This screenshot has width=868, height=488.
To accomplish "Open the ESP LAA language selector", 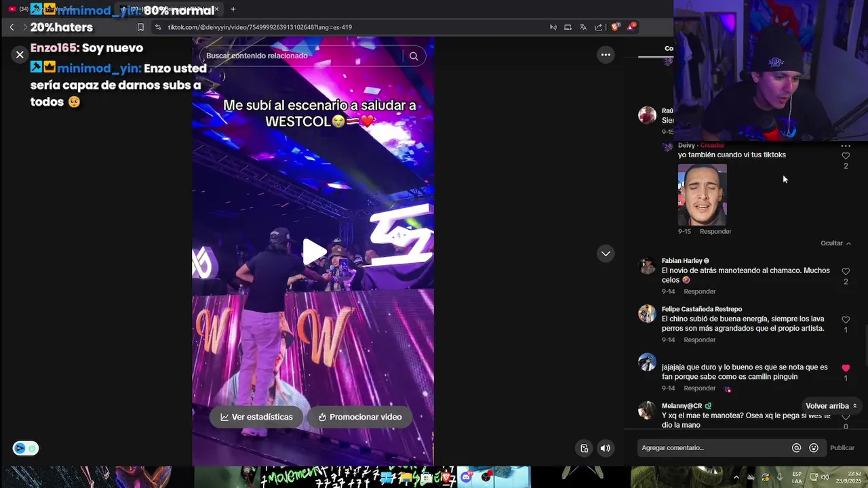I will click(x=797, y=477).
